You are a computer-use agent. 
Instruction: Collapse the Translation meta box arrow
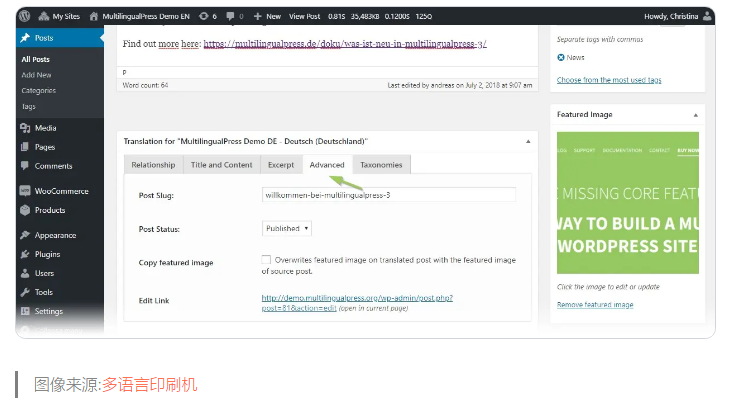pos(528,141)
